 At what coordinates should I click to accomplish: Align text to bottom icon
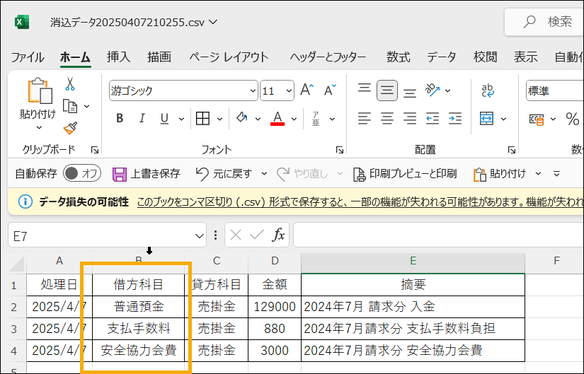coord(410,92)
